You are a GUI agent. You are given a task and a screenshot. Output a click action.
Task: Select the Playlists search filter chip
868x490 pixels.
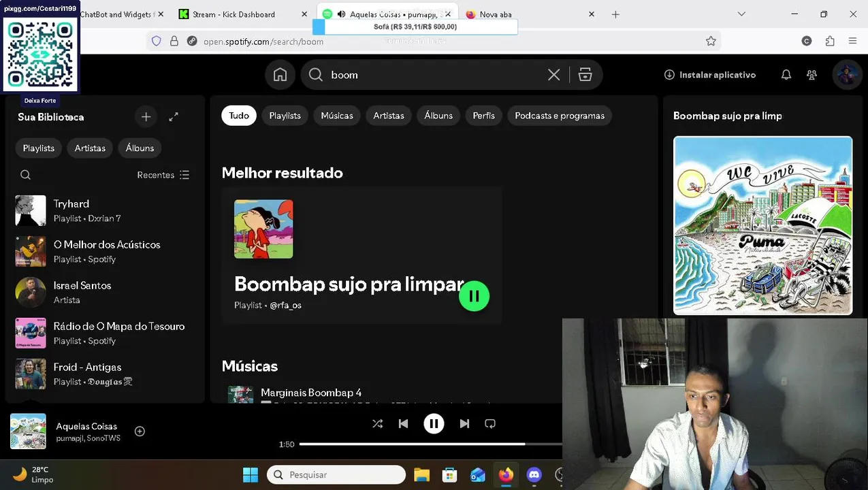pos(285,116)
